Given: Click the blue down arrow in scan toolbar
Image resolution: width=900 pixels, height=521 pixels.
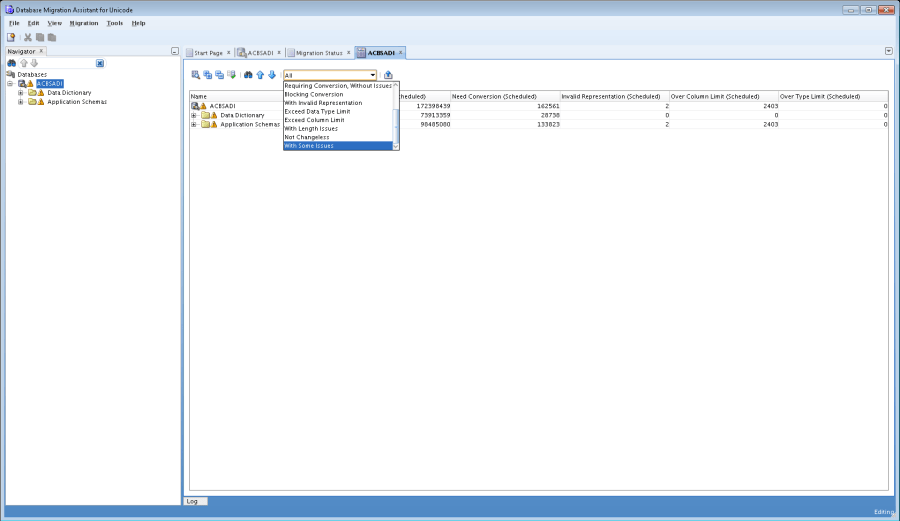Looking at the screenshot, I should (271, 75).
